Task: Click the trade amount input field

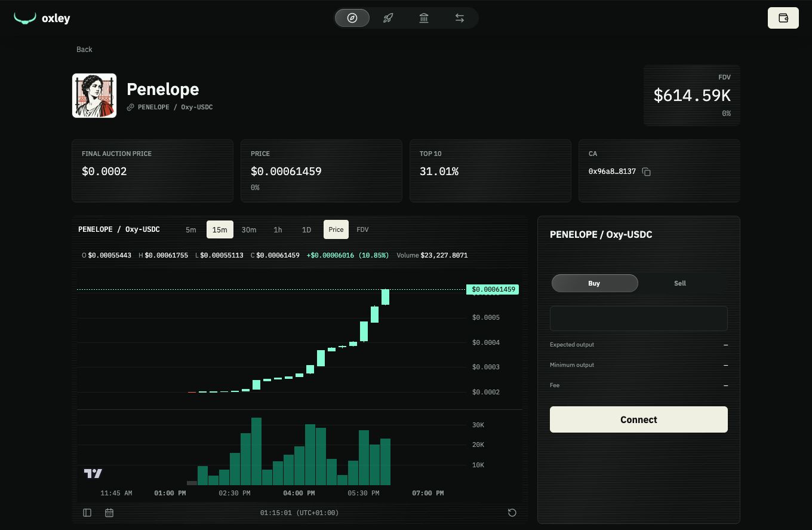Action: [x=639, y=318]
